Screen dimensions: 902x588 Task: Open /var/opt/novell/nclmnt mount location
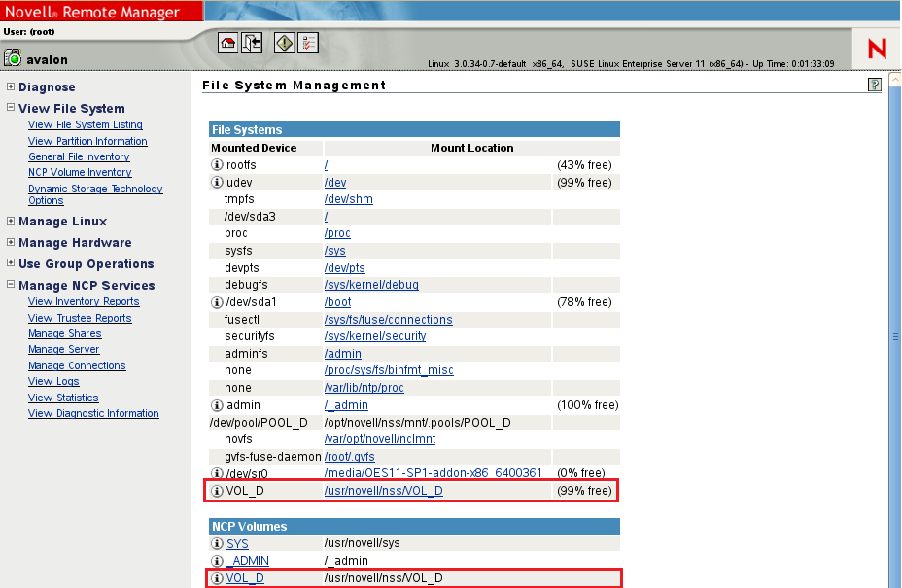[380, 439]
